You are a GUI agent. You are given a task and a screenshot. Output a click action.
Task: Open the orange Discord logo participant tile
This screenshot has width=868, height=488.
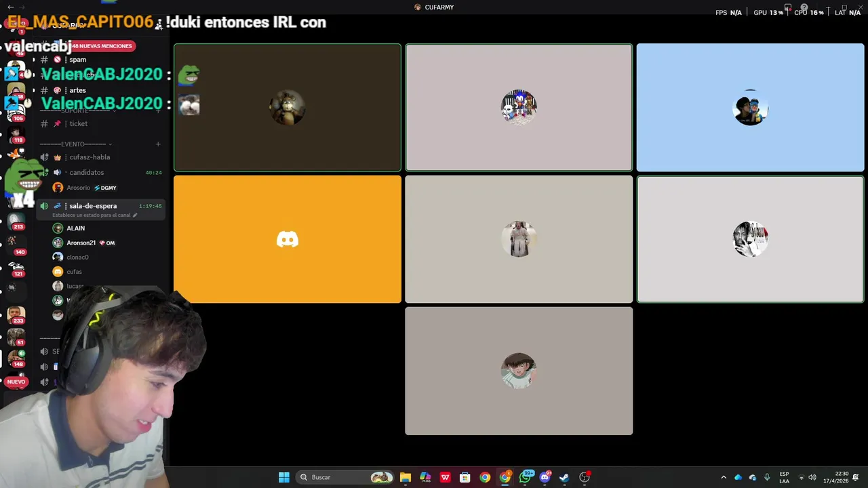point(288,239)
